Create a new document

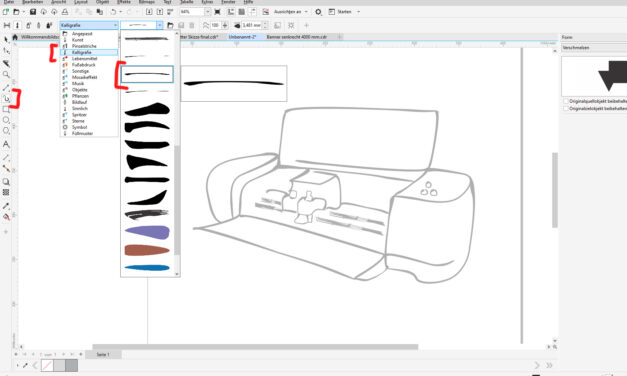coord(6,12)
